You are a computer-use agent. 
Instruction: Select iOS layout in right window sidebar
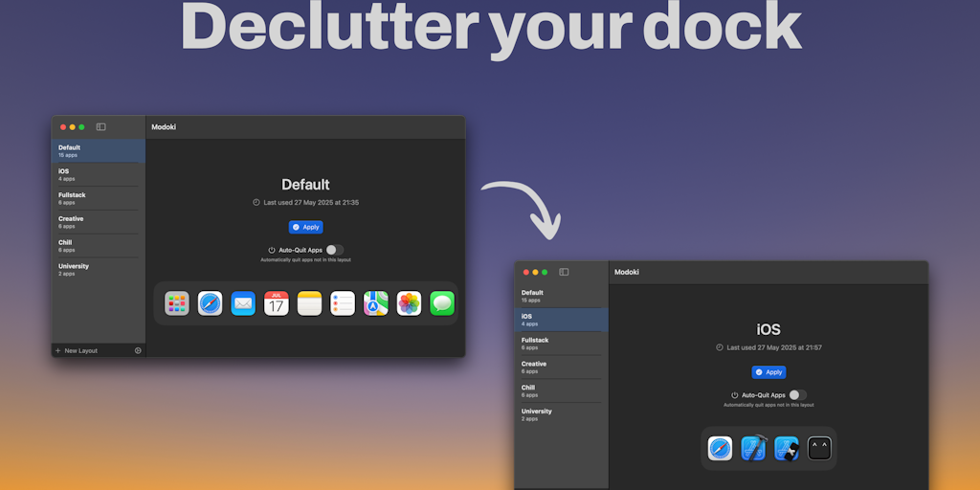[561, 320]
